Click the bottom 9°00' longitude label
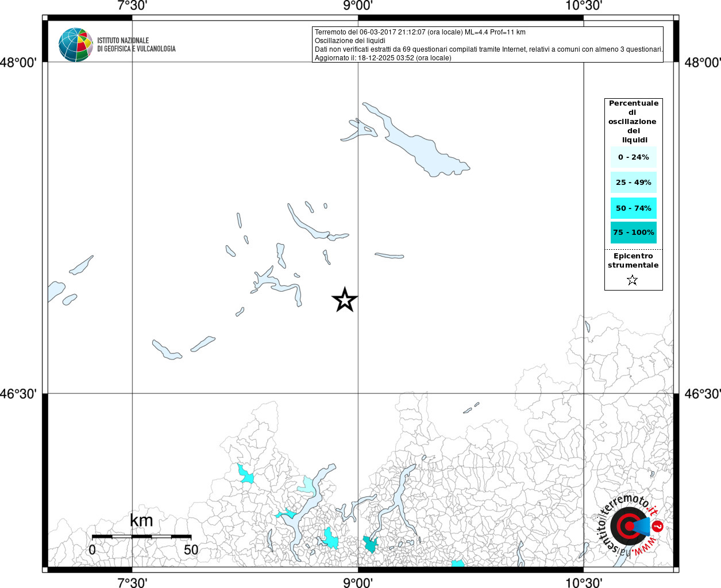 358,583
